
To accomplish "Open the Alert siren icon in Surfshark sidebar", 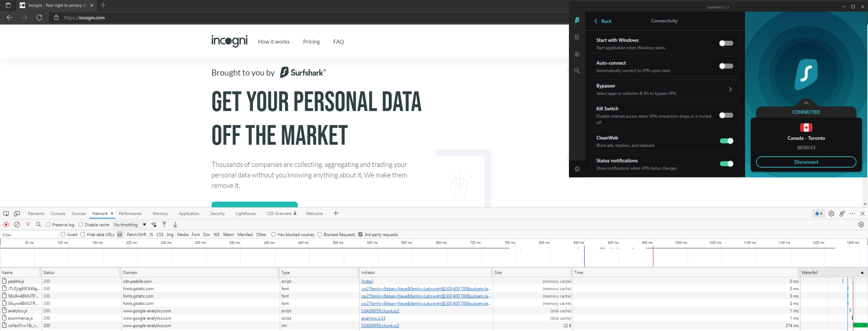I will point(577,54).
